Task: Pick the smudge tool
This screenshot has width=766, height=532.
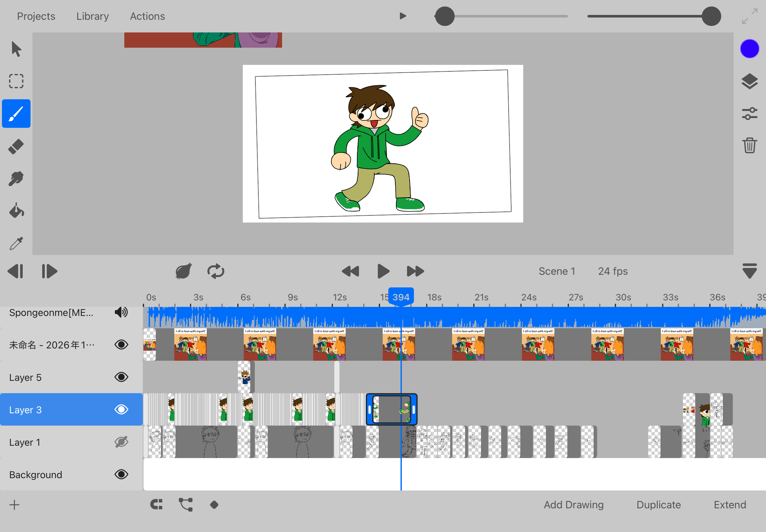Action: click(16, 179)
